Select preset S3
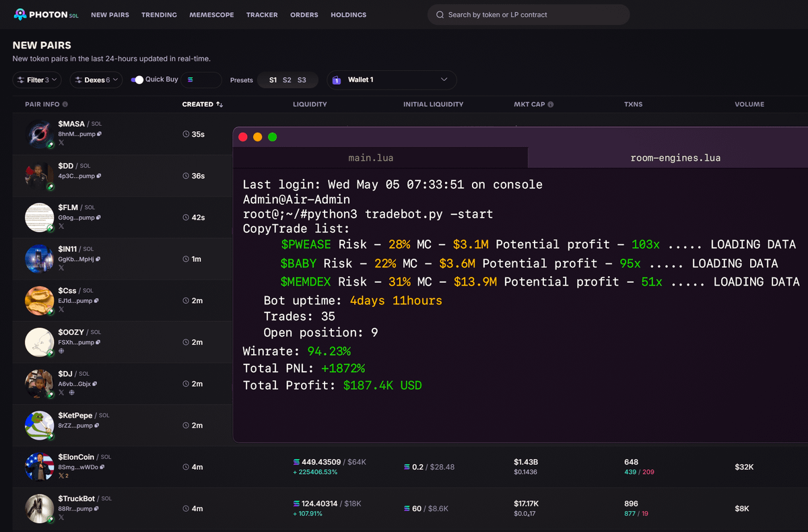This screenshot has width=808, height=532. click(x=302, y=80)
